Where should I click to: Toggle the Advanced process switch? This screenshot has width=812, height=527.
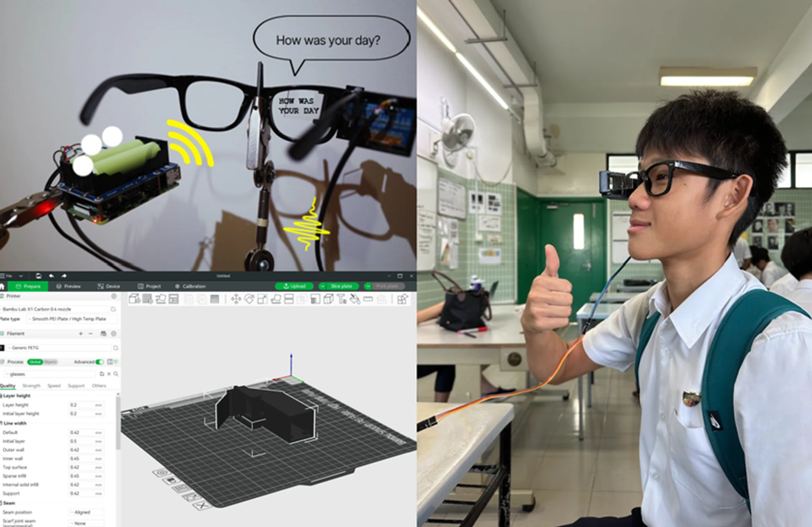[x=100, y=362]
